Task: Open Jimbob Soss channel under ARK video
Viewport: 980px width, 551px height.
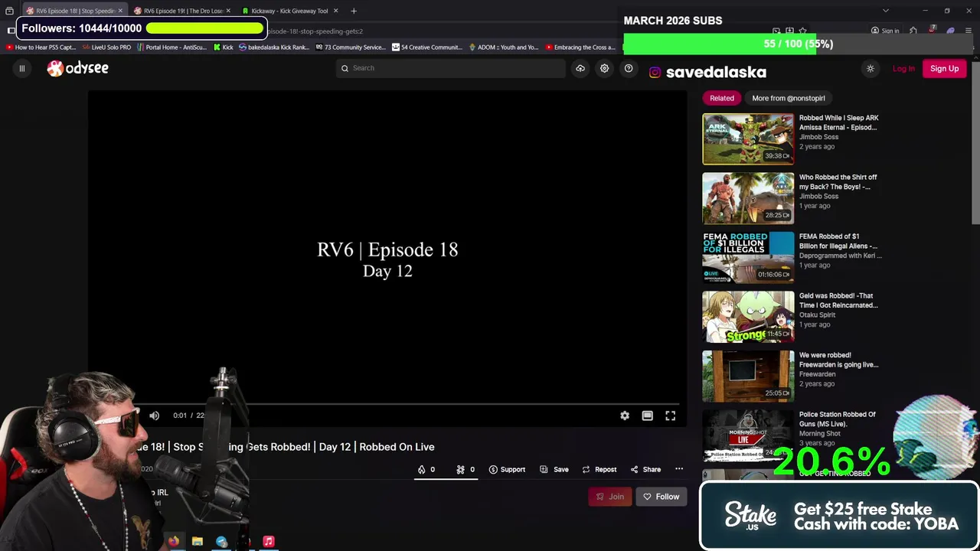Action: pyautogui.click(x=818, y=137)
